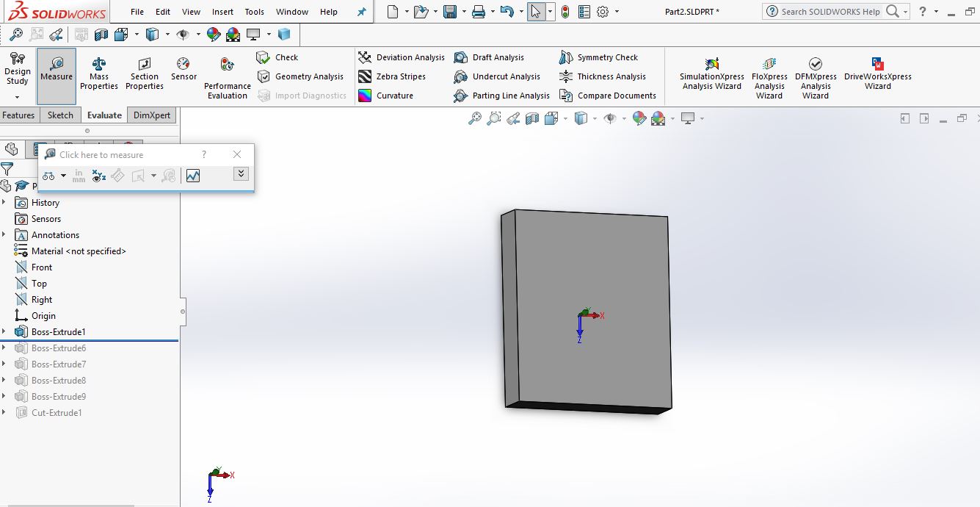Pin the menu bar with pushpin
Viewport: 980px width, 507px height.
click(x=361, y=12)
